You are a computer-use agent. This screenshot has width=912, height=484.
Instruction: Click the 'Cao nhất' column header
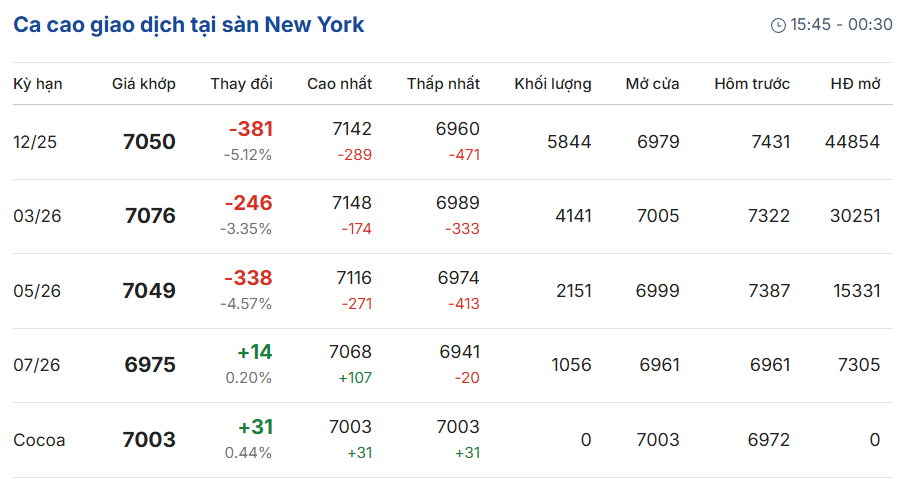(340, 84)
